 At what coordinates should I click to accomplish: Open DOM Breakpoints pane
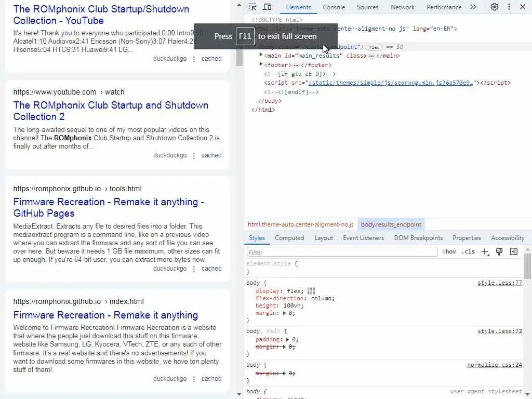point(418,238)
